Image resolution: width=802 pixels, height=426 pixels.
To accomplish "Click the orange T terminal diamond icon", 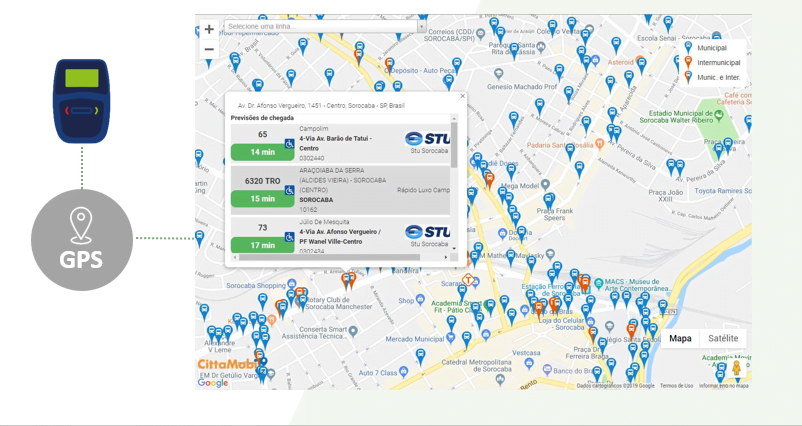I will [468, 280].
